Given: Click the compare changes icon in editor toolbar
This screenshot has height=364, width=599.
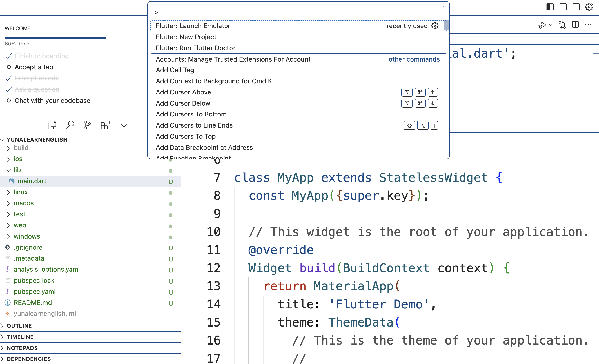Looking at the screenshot, I should tap(562, 25).
